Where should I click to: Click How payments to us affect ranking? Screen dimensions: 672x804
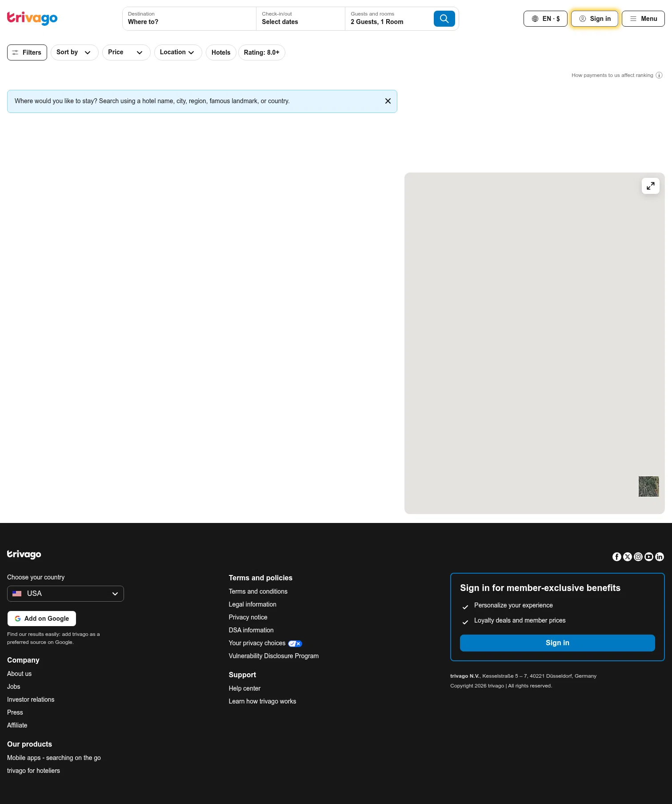(x=612, y=75)
